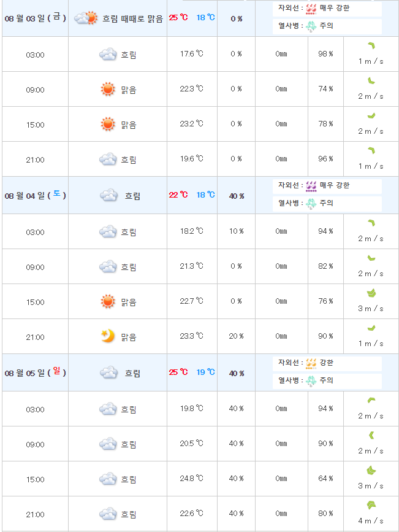399x532 pixels.
Task: Click the wind arrow in August 3 15:00 row
Action: click(x=371, y=116)
